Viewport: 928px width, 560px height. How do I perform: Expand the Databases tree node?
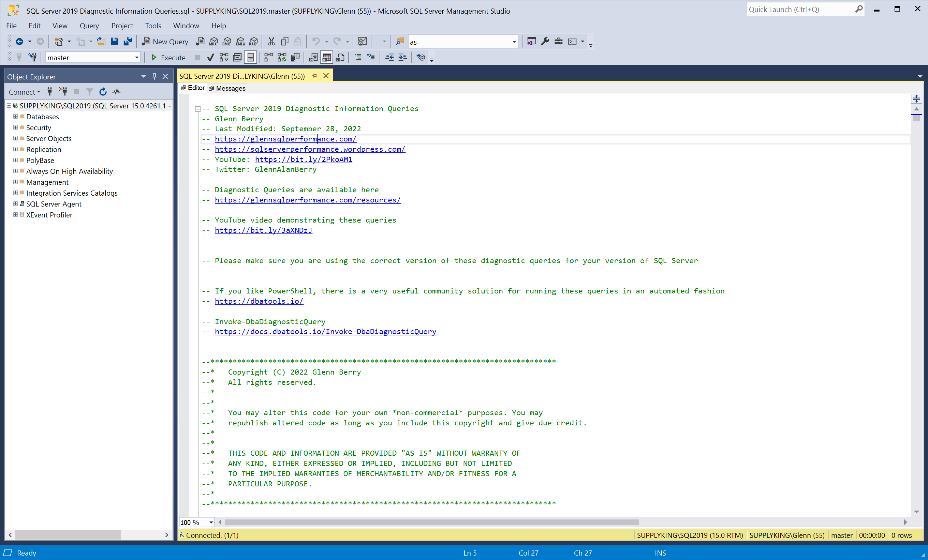15,117
